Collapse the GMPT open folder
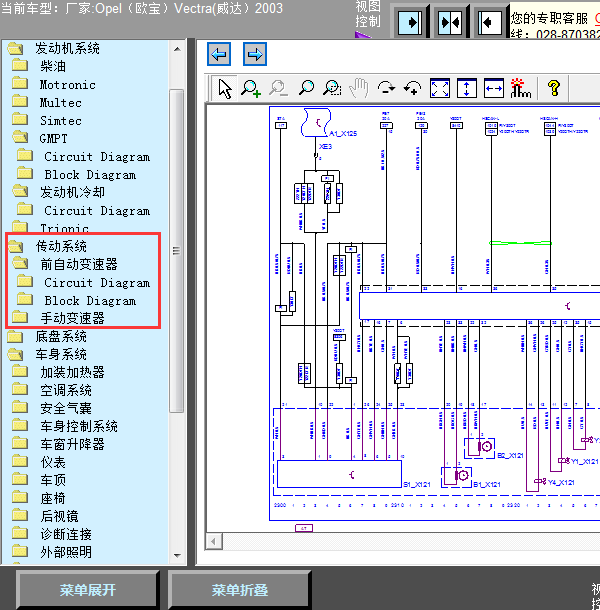 click(x=20, y=137)
